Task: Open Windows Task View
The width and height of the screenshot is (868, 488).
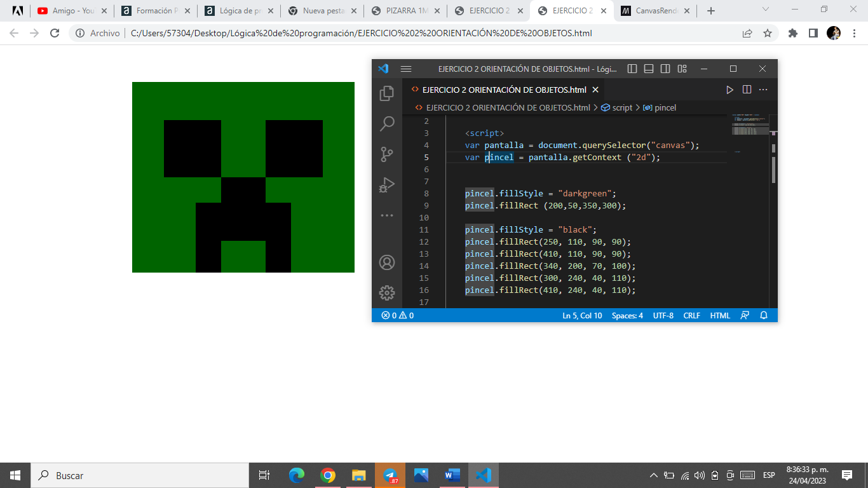Action: click(264, 475)
